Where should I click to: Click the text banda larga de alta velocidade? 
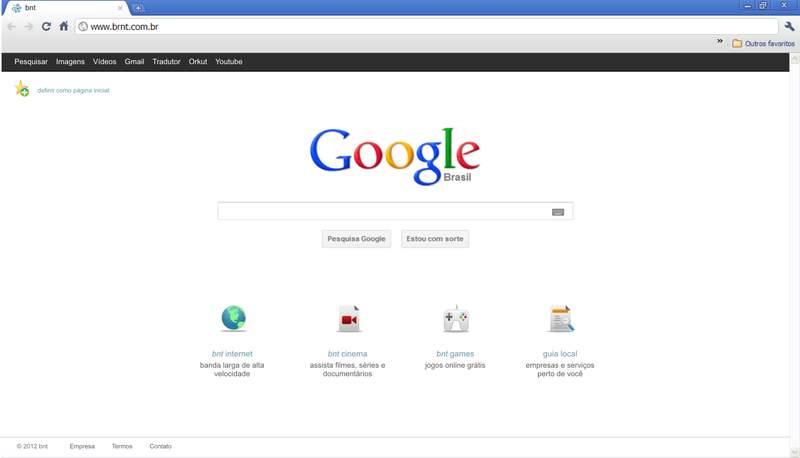coord(232,369)
